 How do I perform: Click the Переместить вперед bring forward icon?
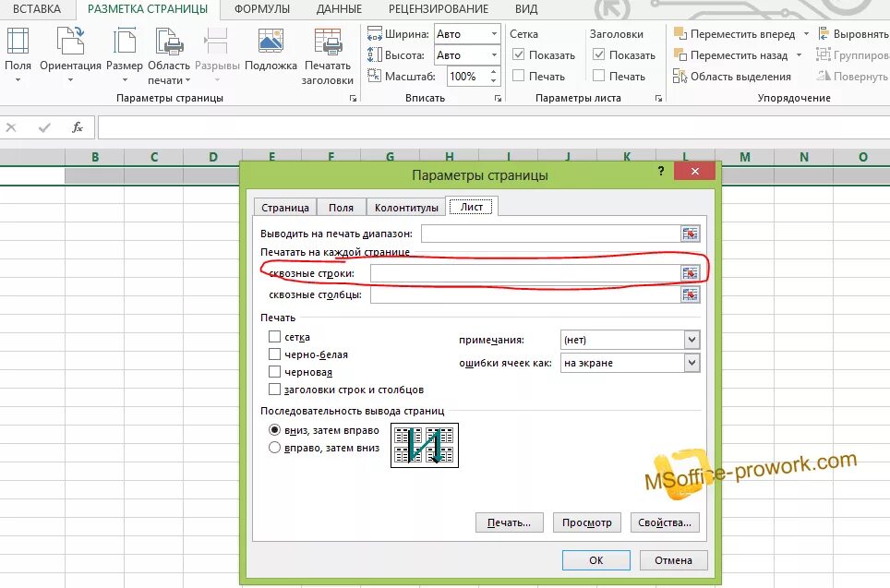coord(680,33)
